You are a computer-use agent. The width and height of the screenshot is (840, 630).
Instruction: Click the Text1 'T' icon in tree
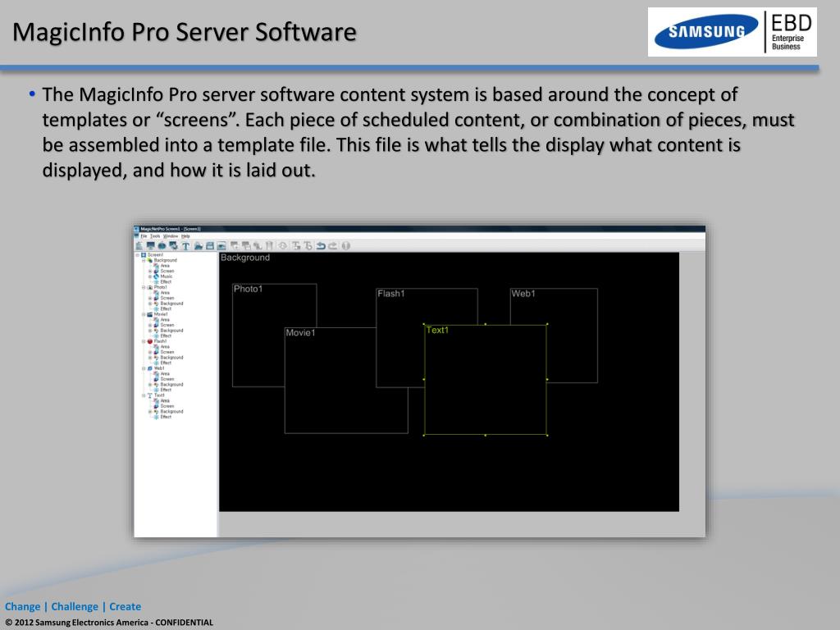point(149,395)
